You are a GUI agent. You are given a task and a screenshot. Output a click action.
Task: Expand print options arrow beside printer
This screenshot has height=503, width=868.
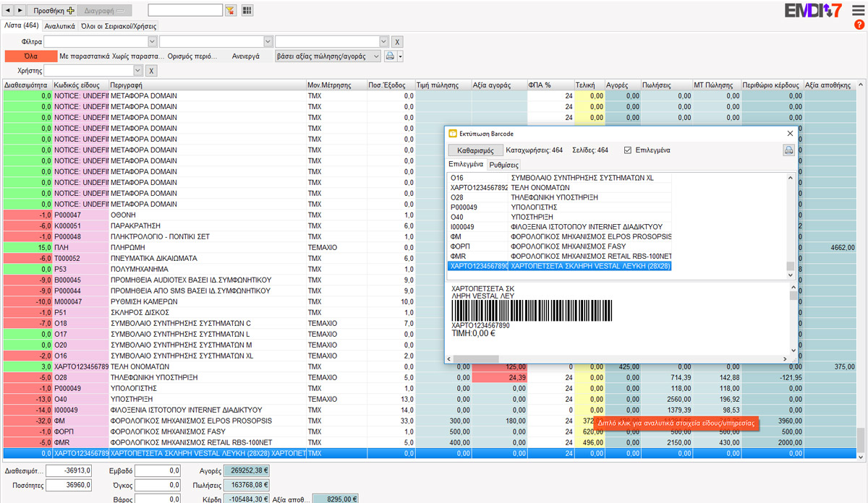coord(400,56)
